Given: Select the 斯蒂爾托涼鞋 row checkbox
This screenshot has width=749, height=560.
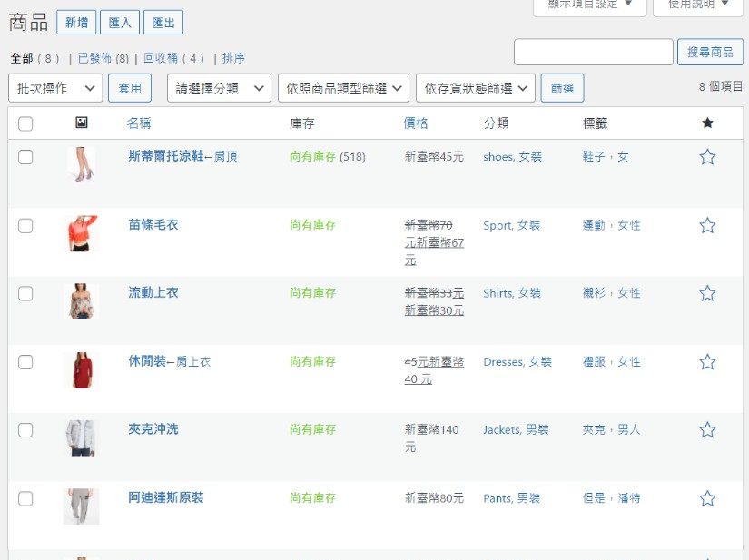Looking at the screenshot, I should point(25,157).
